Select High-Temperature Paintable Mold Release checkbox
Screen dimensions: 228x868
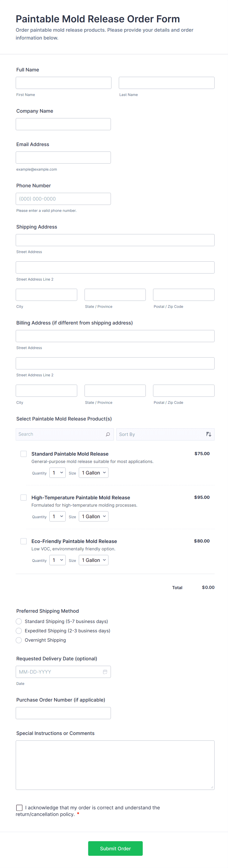point(24,498)
